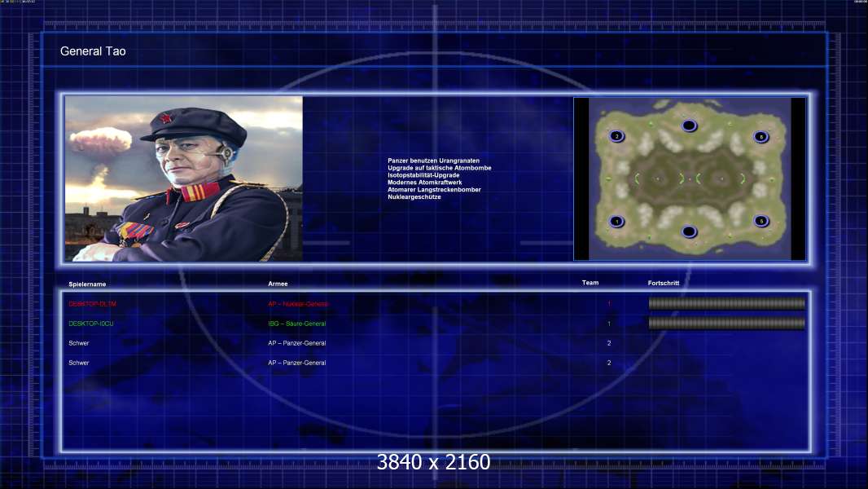Click the Fortschritt column header
The image size is (868, 489).
tap(663, 283)
